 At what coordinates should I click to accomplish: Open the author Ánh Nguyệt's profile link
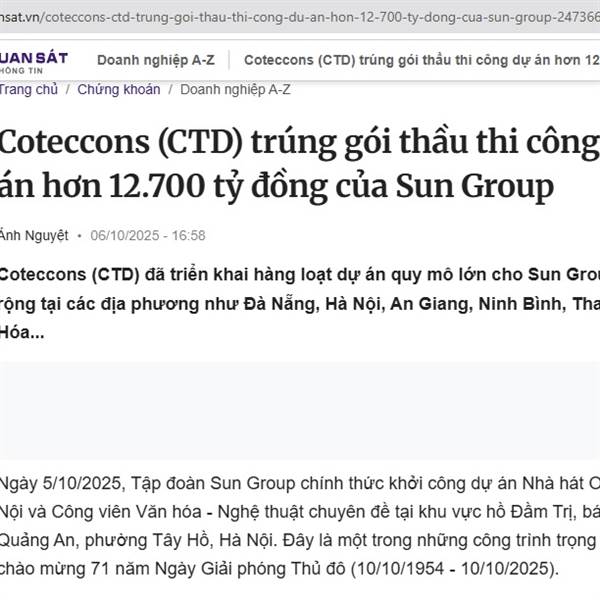(34, 235)
